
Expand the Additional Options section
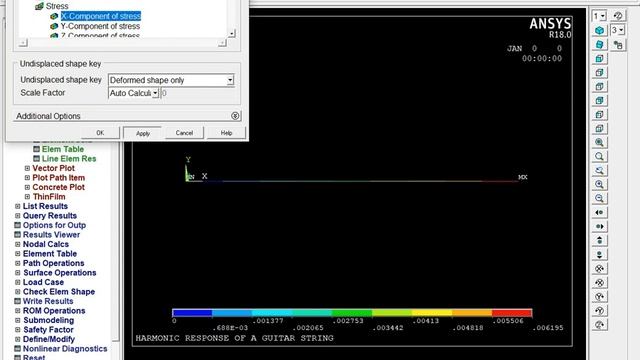pos(235,116)
